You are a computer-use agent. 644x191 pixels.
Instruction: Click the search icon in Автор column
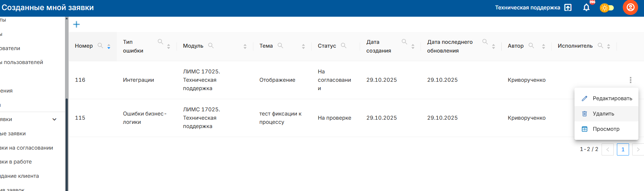[x=531, y=46]
